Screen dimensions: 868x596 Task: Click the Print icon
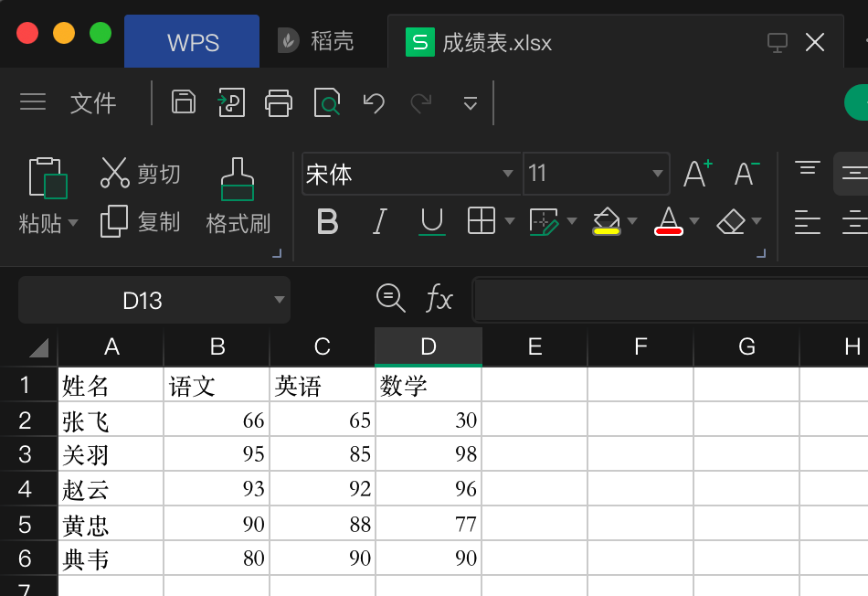(279, 102)
